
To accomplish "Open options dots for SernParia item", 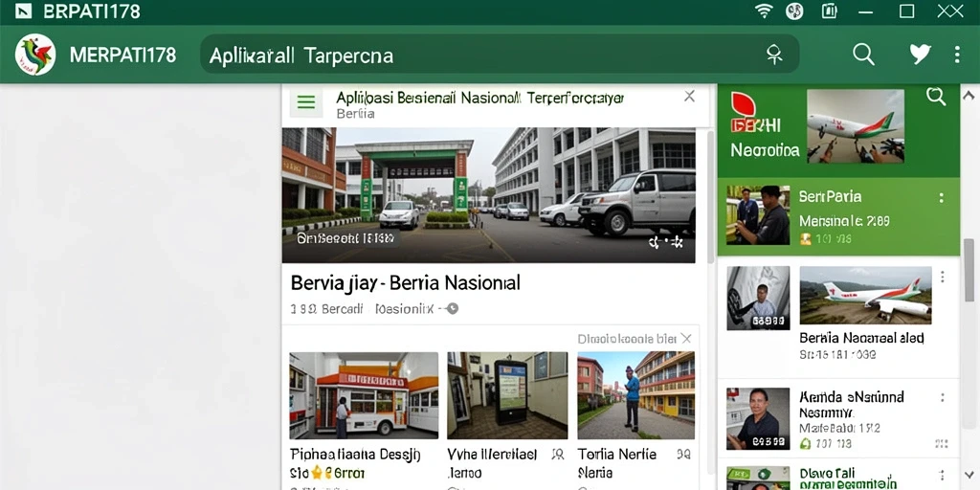I will pyautogui.click(x=942, y=197).
